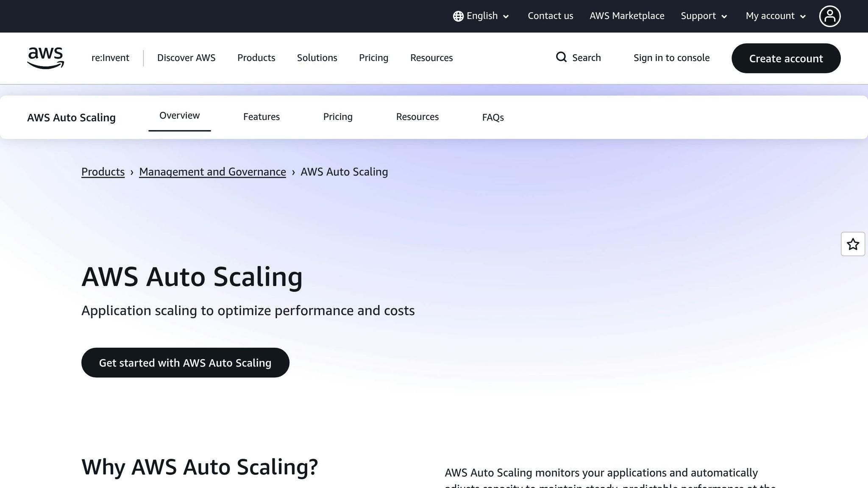Screen dimensions: 868x488
Task: Click Sign in to console
Action: click(671, 58)
